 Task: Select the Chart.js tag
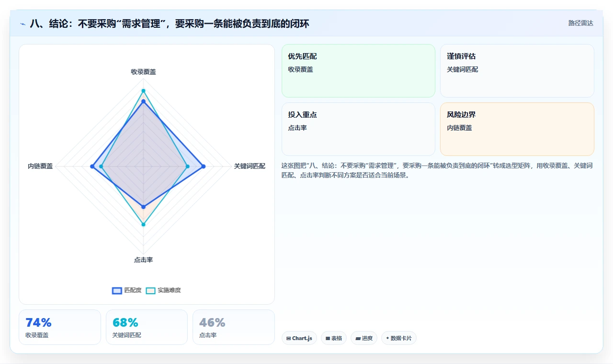pyautogui.click(x=299, y=338)
